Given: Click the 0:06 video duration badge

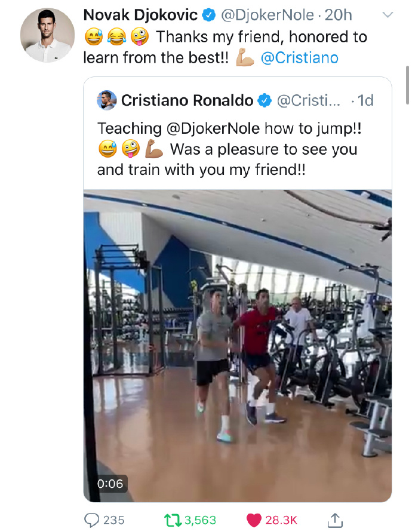Looking at the screenshot, I should 110,484.
